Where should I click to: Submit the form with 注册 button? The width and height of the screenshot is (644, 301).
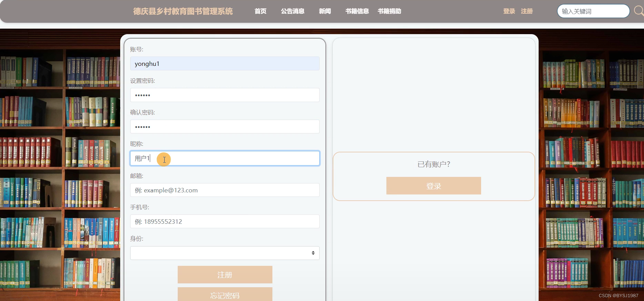[225, 274]
